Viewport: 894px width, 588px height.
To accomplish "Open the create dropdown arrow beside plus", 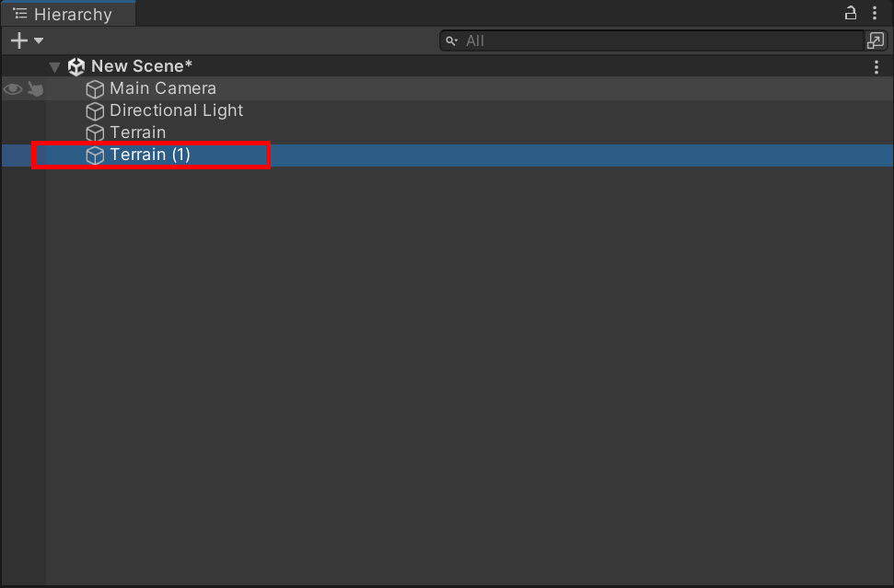I will pos(39,40).
